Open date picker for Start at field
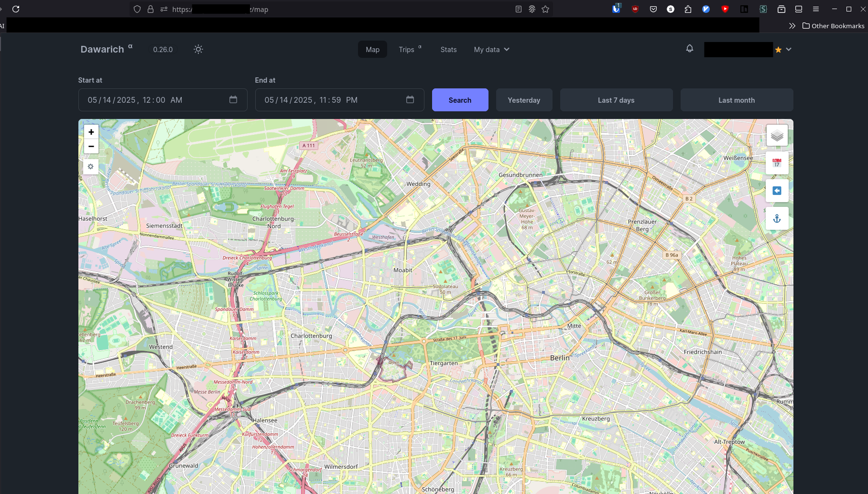Viewport: 868px width, 494px height. (233, 99)
